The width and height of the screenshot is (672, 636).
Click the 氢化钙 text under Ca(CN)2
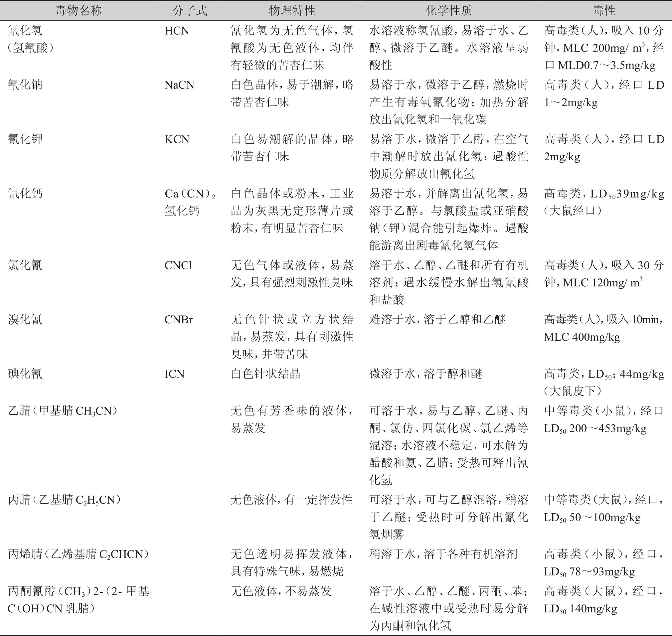(182, 211)
